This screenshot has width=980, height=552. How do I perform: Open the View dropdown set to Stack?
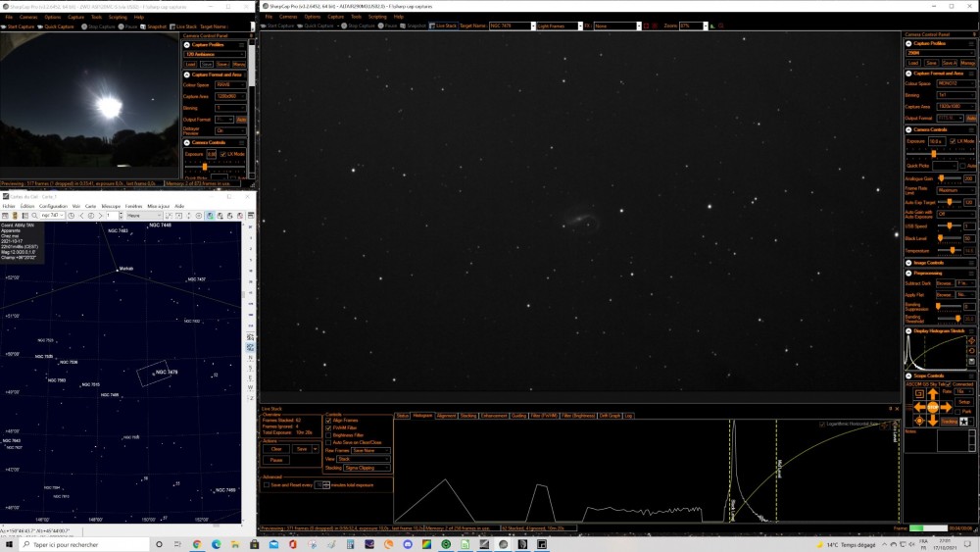(x=364, y=459)
